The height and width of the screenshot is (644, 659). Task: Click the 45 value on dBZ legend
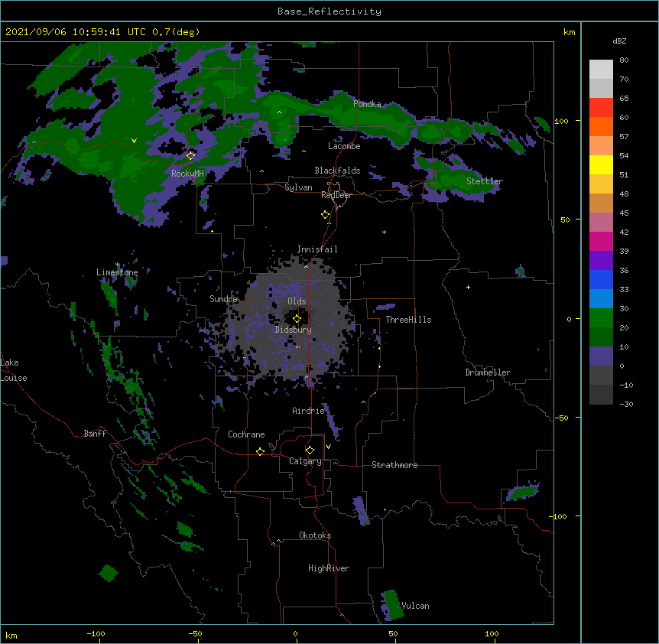pyautogui.click(x=624, y=213)
